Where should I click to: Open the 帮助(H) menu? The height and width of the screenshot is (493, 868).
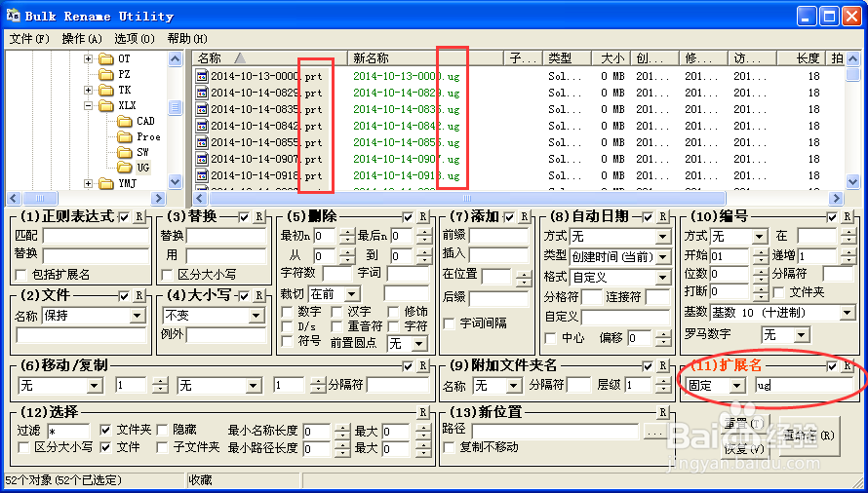(x=187, y=39)
